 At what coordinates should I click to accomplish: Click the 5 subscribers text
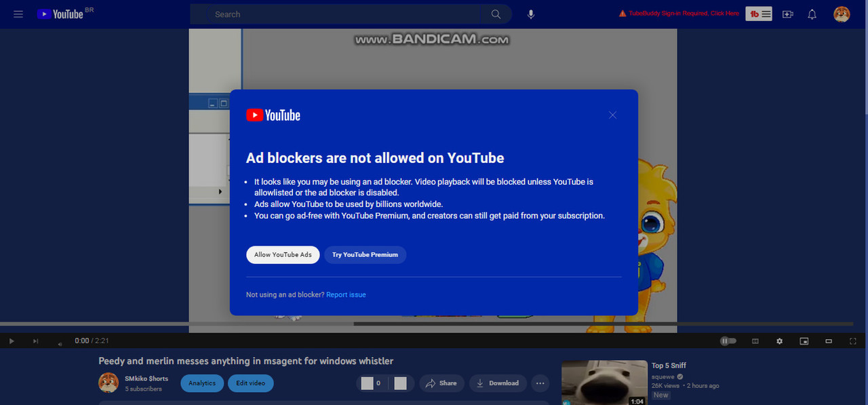pyautogui.click(x=143, y=389)
